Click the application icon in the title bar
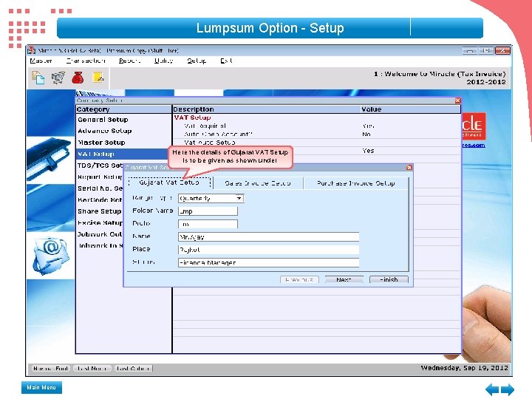The width and height of the screenshot is (532, 399). (x=31, y=50)
